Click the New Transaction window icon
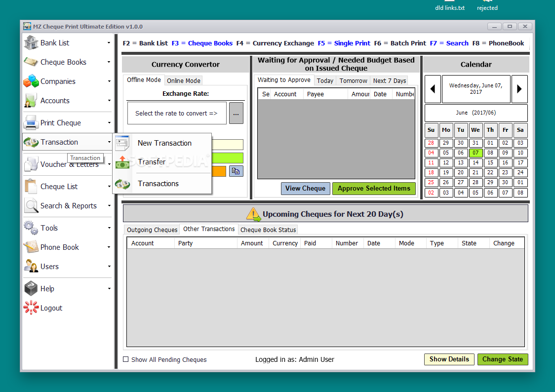Image resolution: width=555 pixels, height=392 pixels. pyautogui.click(x=122, y=143)
